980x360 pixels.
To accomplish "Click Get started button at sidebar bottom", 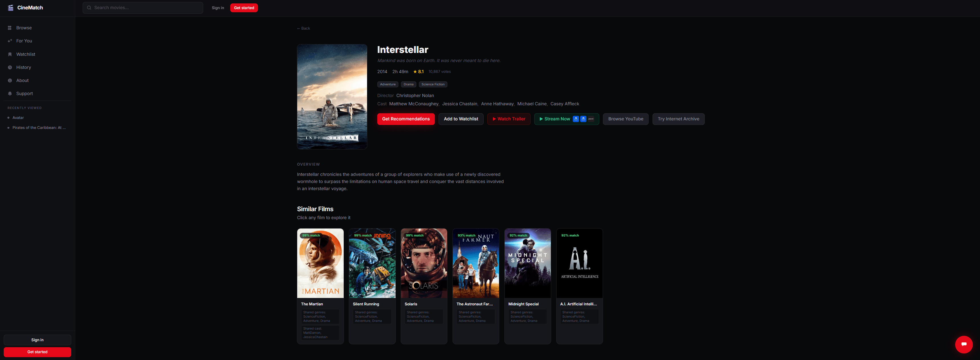I will coord(37,352).
